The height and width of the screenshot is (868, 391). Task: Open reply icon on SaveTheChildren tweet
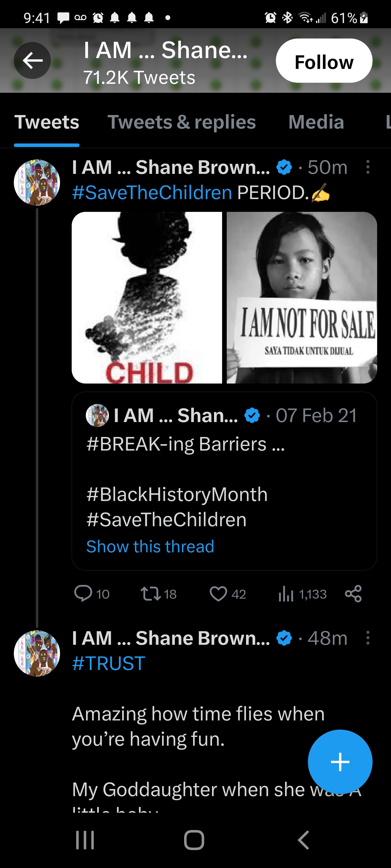pyautogui.click(x=83, y=594)
